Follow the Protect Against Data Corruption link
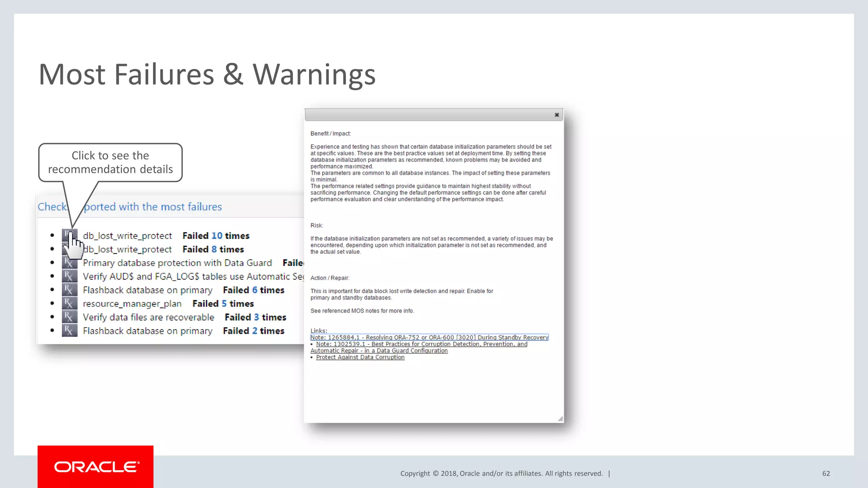The width and height of the screenshot is (868, 488). click(x=360, y=357)
